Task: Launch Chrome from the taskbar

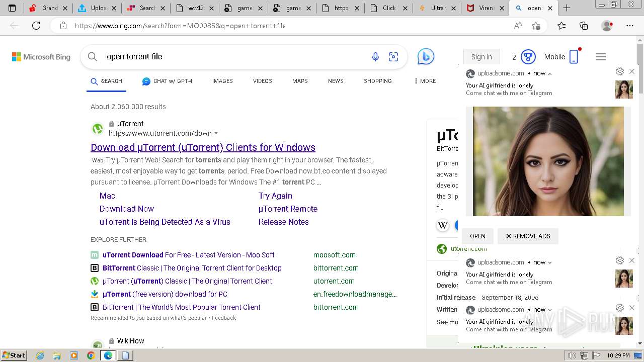Action: (91, 355)
